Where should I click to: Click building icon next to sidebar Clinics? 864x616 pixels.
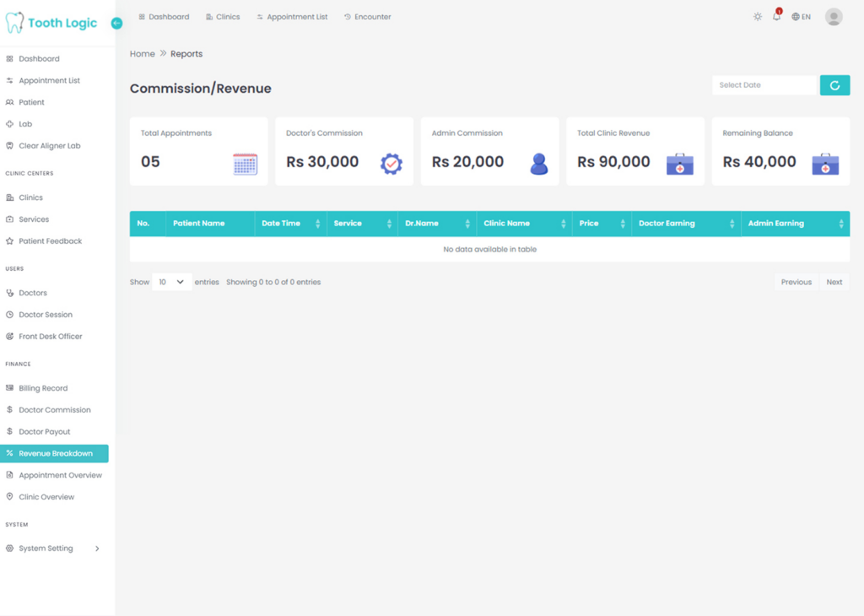9,197
